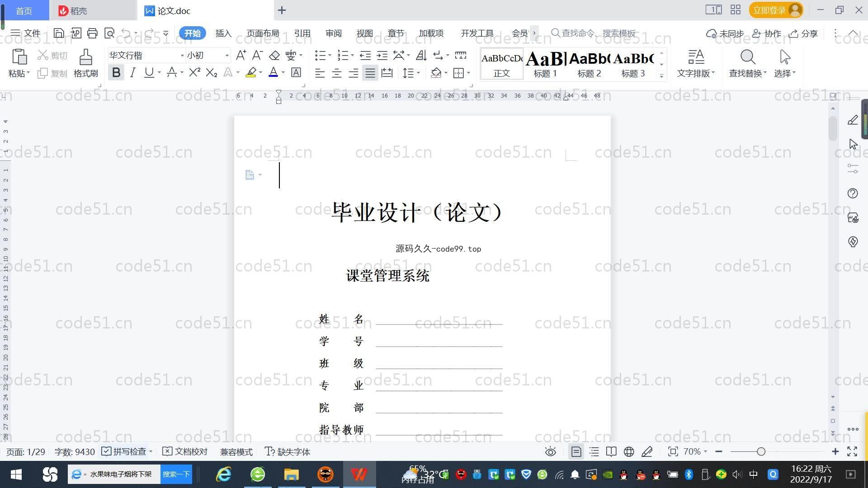Viewport: 868px width, 488px height.
Task: Toggle Center alignment
Action: [337, 73]
